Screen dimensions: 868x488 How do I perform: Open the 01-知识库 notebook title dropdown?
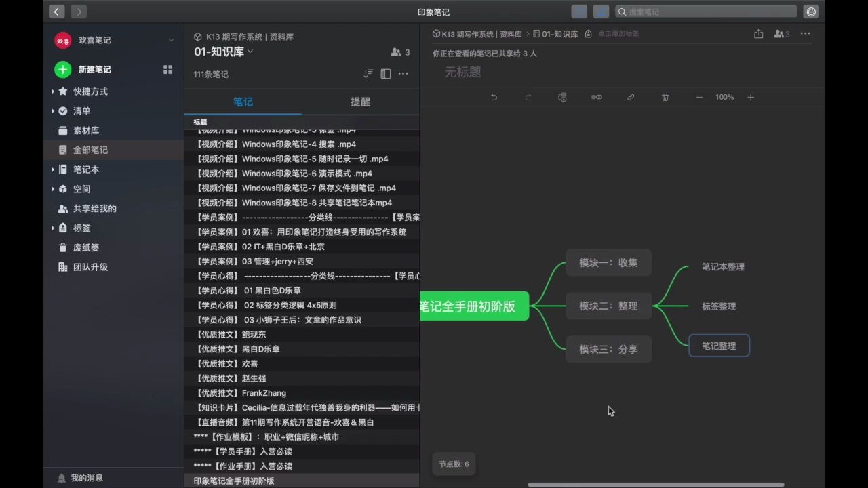click(x=250, y=52)
